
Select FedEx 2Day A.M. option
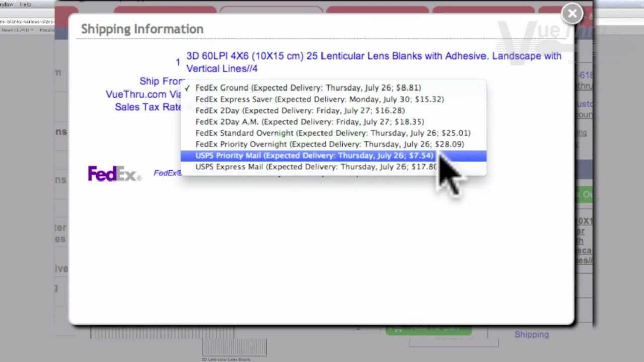333,122
